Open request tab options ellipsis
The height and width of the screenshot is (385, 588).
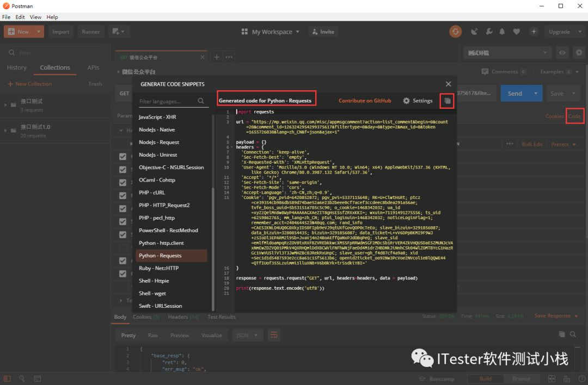(229, 57)
